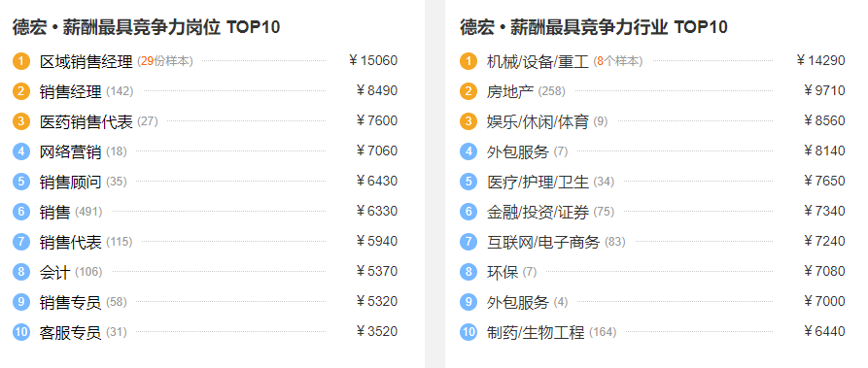Viewport: 868px width, 368px height.
Task: Open the 医药销售代表 position entry
Action: pyautogui.click(x=86, y=121)
